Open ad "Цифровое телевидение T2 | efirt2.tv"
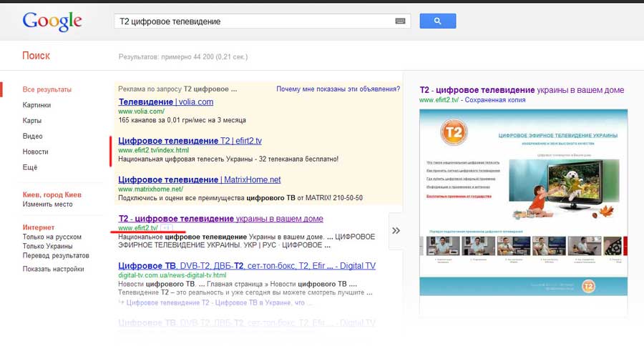The height and width of the screenshot is (346, 644). click(x=190, y=141)
